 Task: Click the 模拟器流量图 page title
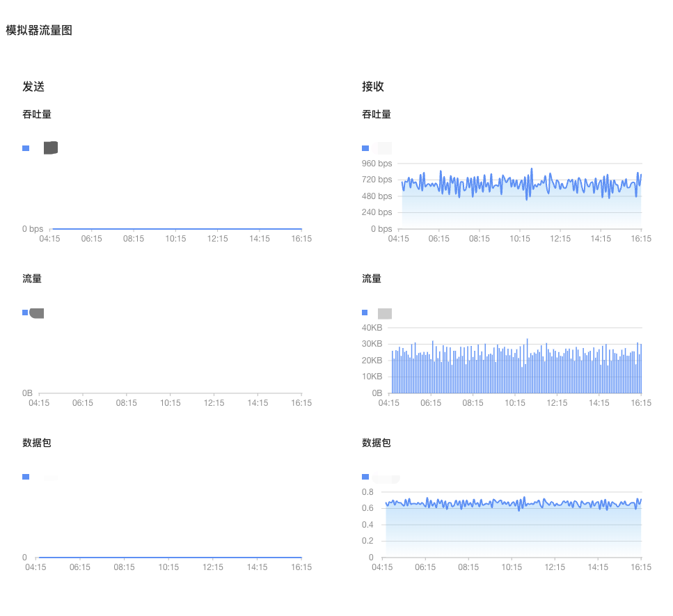point(39,31)
